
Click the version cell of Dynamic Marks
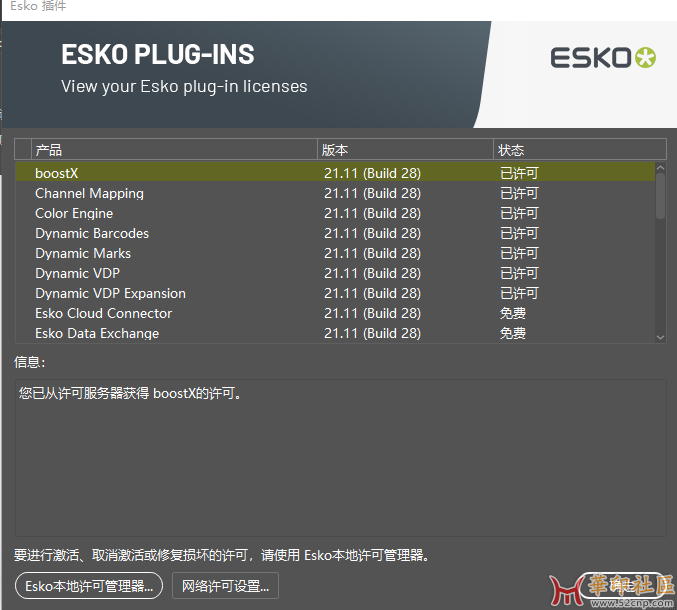372,253
